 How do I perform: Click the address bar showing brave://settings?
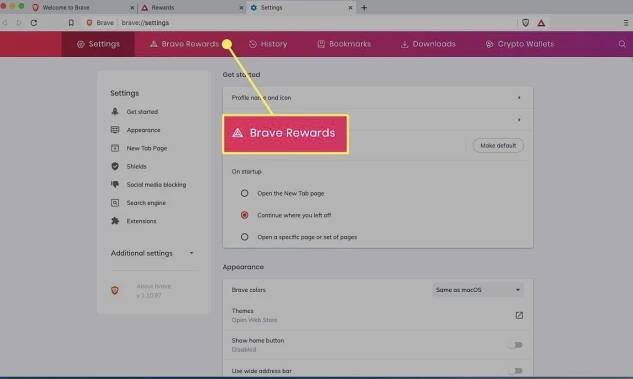pos(145,23)
